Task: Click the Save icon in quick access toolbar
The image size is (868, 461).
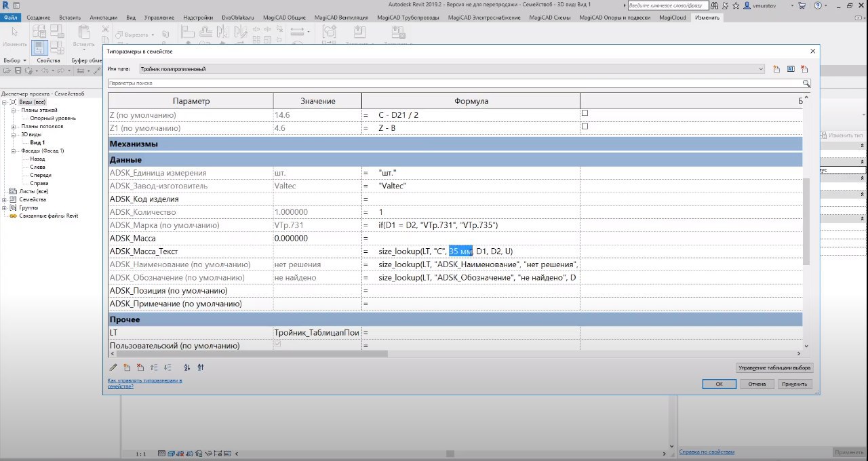Action: [x=17, y=70]
